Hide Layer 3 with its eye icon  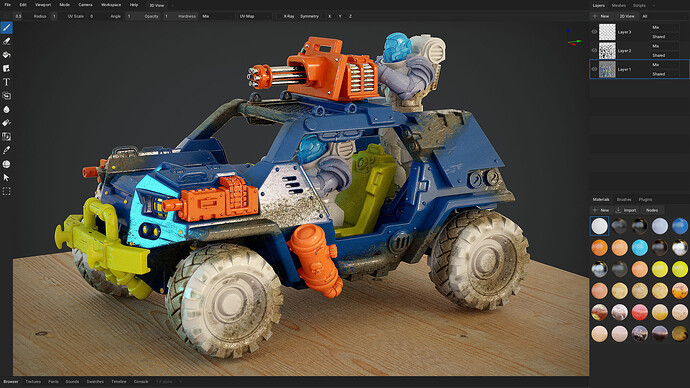tap(594, 32)
